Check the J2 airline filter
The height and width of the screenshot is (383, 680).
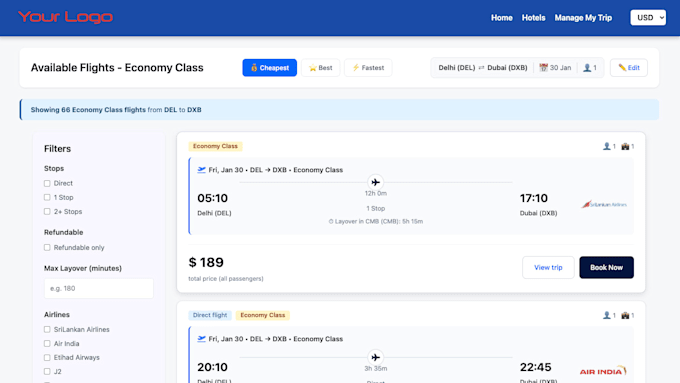(x=47, y=371)
